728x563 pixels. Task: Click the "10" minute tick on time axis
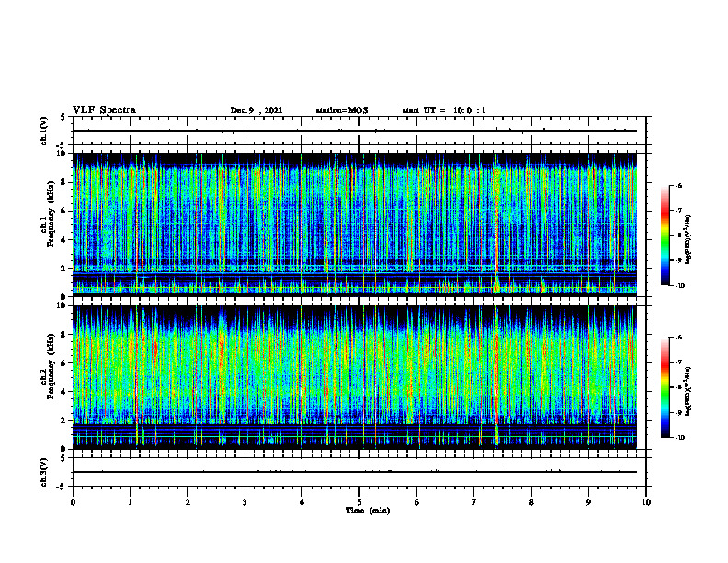(x=646, y=502)
